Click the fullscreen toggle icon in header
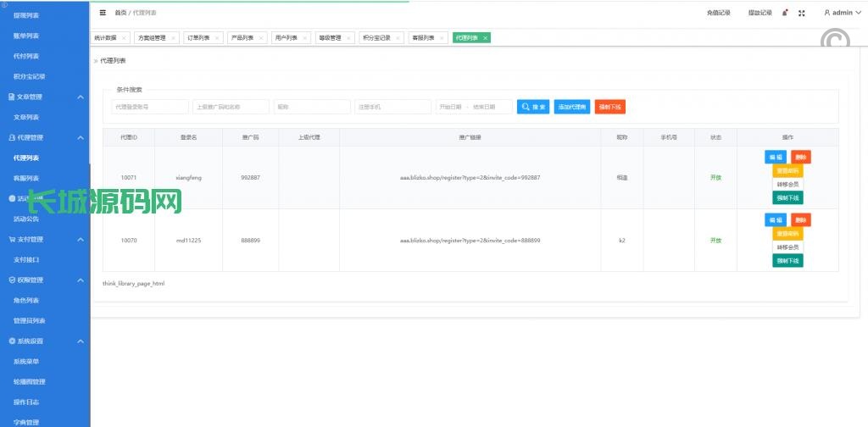 click(x=802, y=13)
